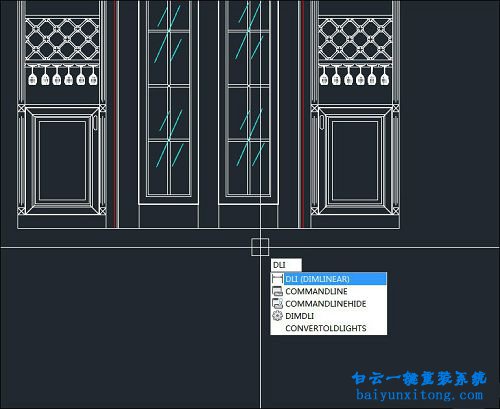Select the left lattice wine rack panel
Screen dimensions: 500x409
click(62, 40)
